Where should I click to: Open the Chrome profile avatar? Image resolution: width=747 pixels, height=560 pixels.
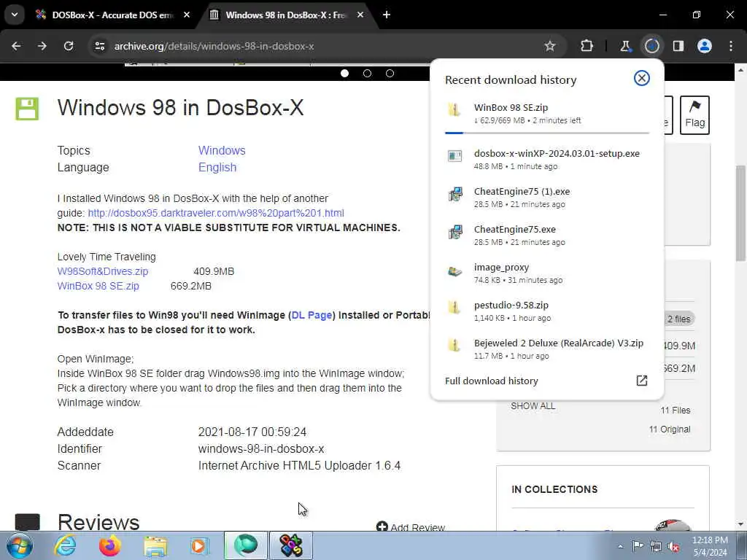705,46
